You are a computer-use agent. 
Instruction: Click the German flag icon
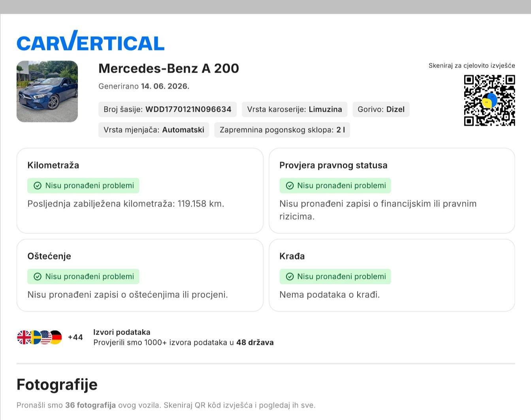[x=56, y=337]
